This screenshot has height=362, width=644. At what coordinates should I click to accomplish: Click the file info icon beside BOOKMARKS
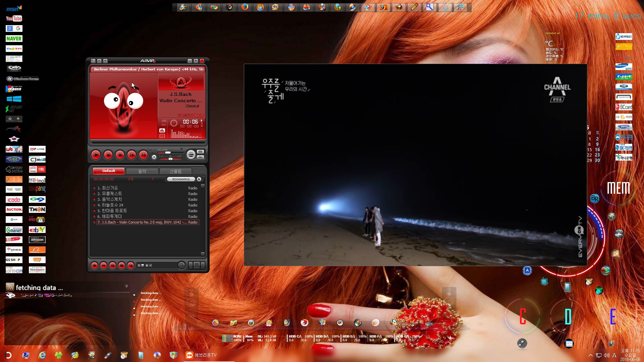[199, 179]
